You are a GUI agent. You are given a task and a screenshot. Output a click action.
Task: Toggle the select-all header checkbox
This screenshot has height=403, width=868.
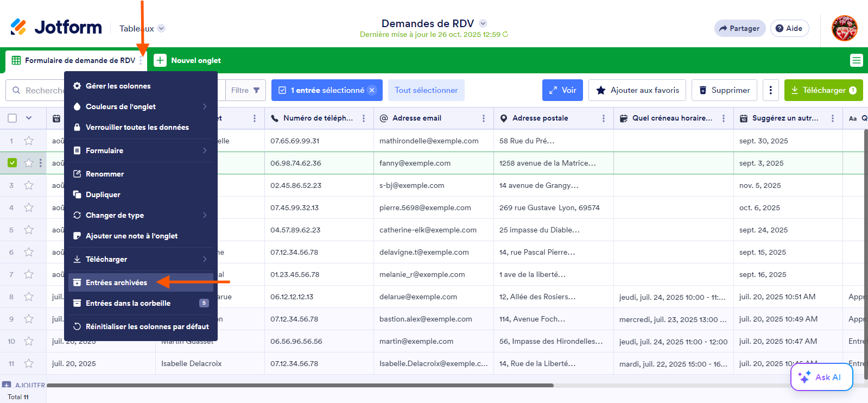(x=12, y=118)
